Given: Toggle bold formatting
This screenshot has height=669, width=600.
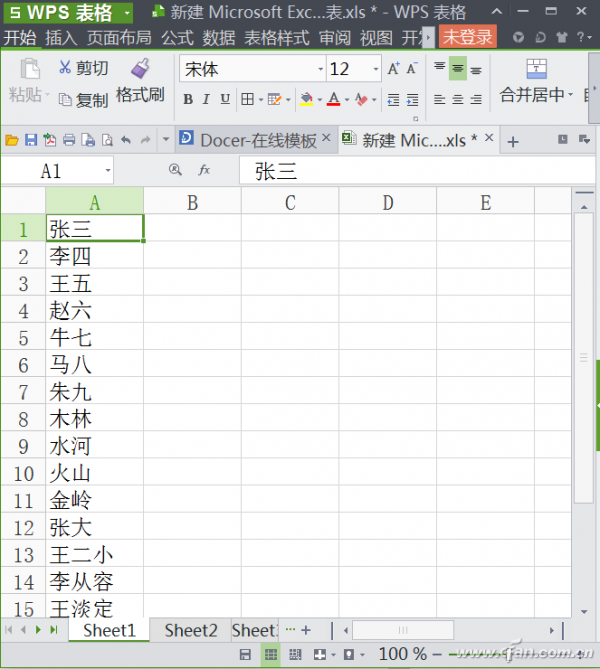Looking at the screenshot, I should point(188,99).
